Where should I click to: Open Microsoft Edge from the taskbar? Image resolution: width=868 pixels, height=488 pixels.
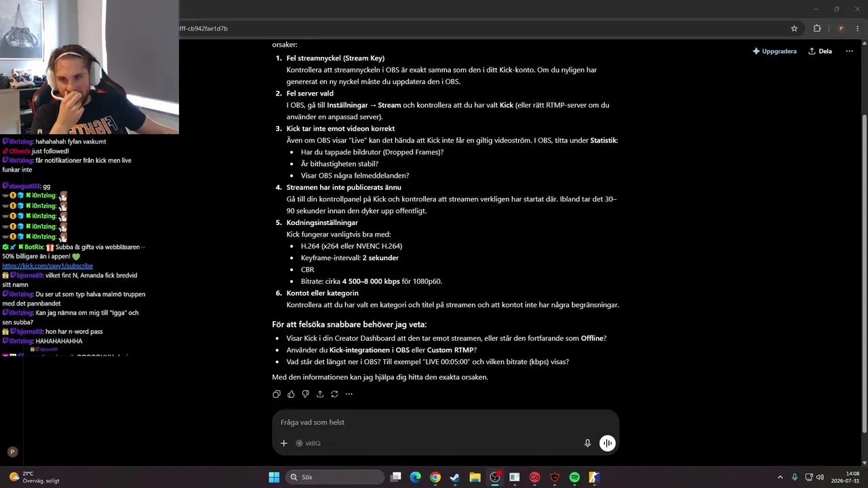point(416,477)
